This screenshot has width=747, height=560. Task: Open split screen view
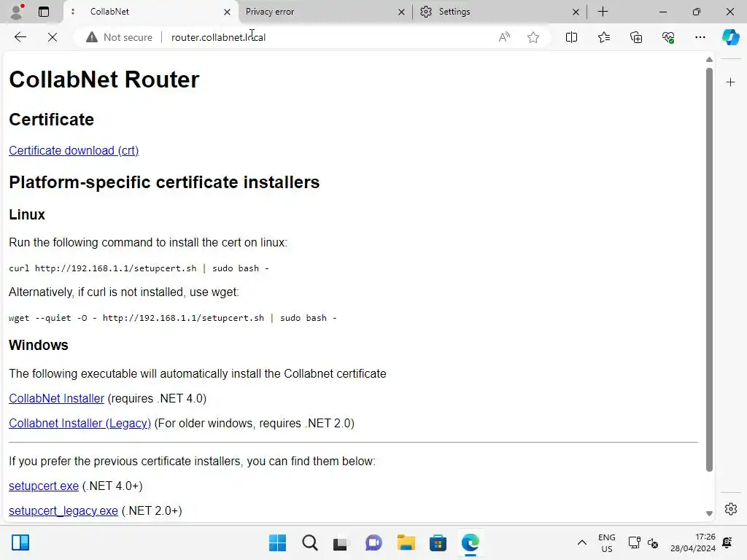tap(571, 37)
